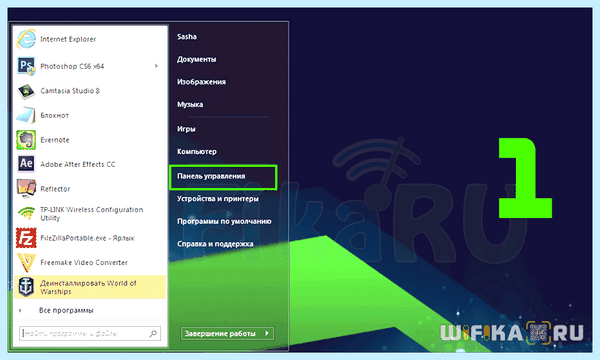Open Документы from Start menu
Viewport: 600px width, 360px height.
(196, 59)
